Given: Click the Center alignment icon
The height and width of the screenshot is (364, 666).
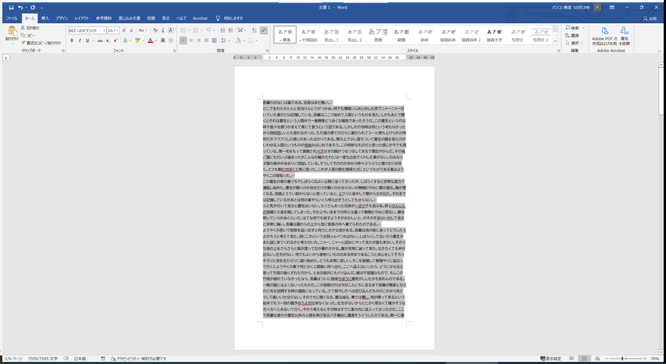Looking at the screenshot, I should (191, 41).
